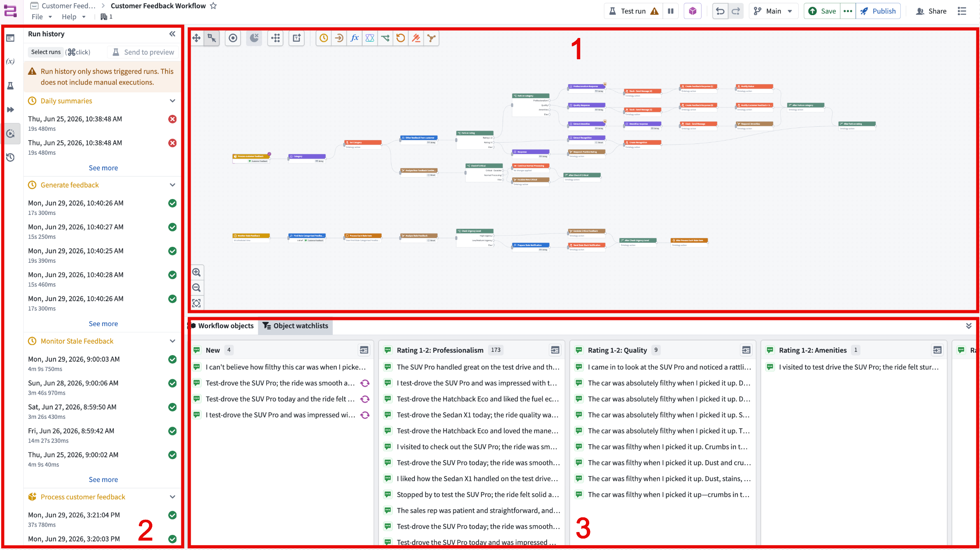The width and height of the screenshot is (980, 550).
Task: Add the fork/branch block (green arrows)
Action: [x=385, y=38]
